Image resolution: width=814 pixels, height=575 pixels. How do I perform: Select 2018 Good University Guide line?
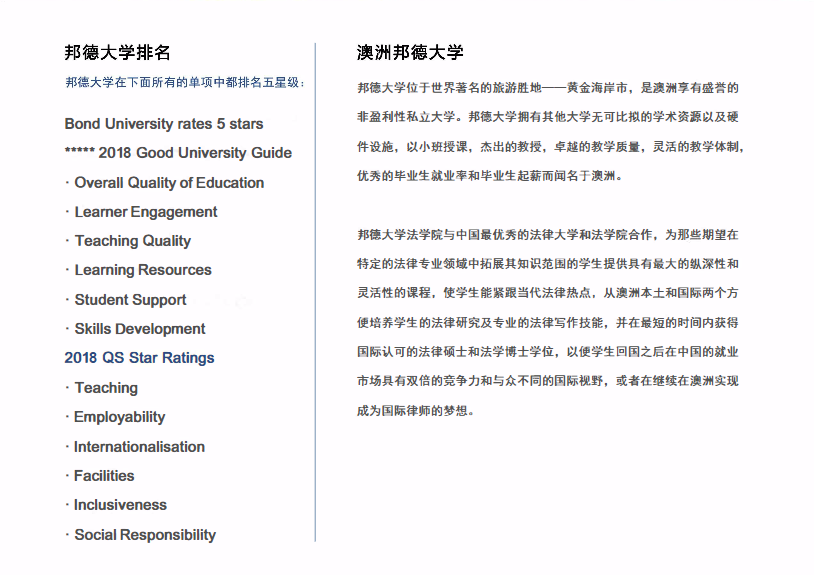178,153
